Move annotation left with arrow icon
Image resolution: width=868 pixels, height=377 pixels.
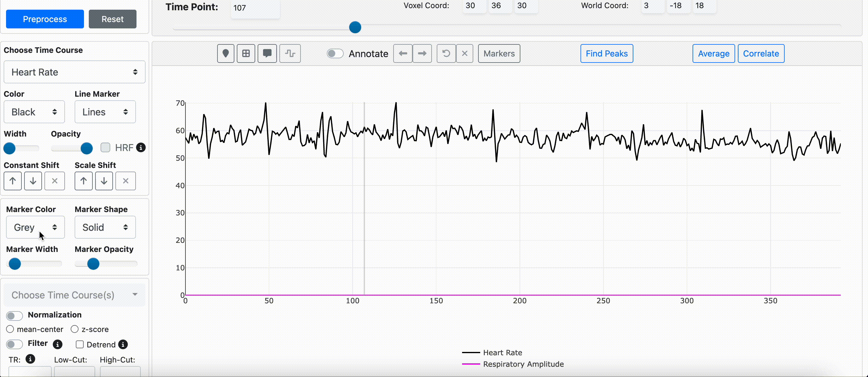click(403, 53)
